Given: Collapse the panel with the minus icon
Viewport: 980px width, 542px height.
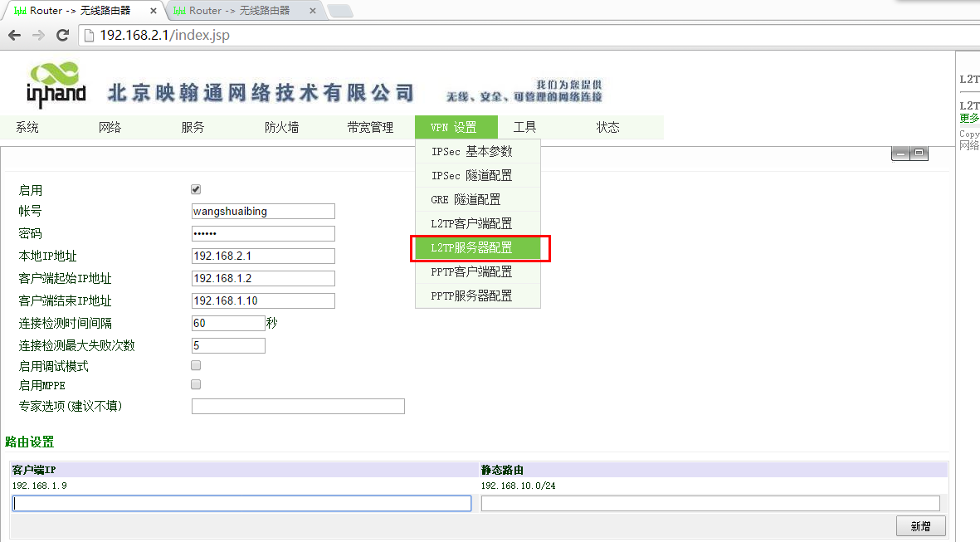Looking at the screenshot, I should 900,154.
